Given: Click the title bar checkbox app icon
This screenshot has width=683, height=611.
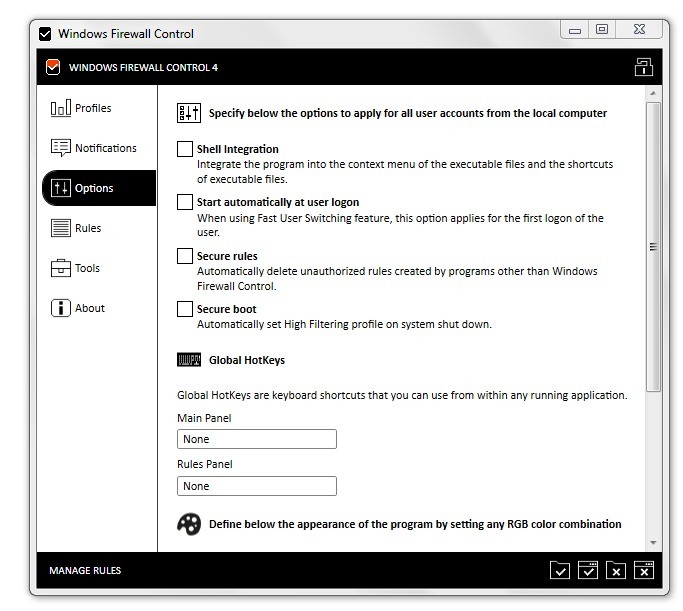Looking at the screenshot, I should (x=45, y=34).
